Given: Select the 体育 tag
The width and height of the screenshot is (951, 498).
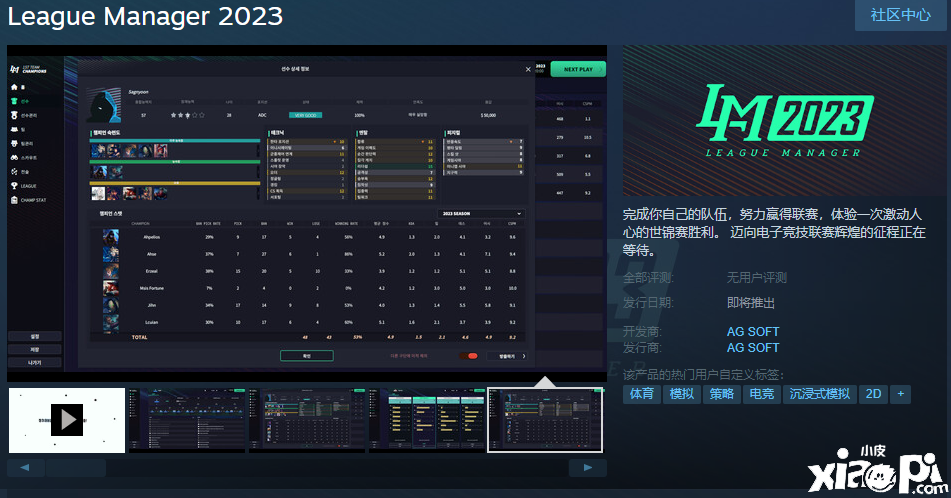Looking at the screenshot, I should tap(642, 394).
